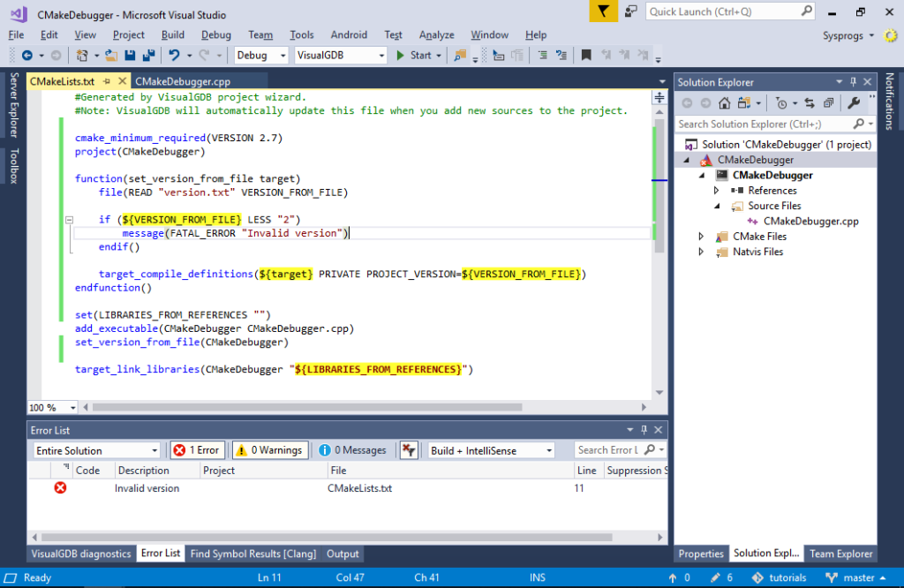Switch to the VisualGDB diagnostics tab
Viewport: 904px width, 588px height.
tap(81, 554)
